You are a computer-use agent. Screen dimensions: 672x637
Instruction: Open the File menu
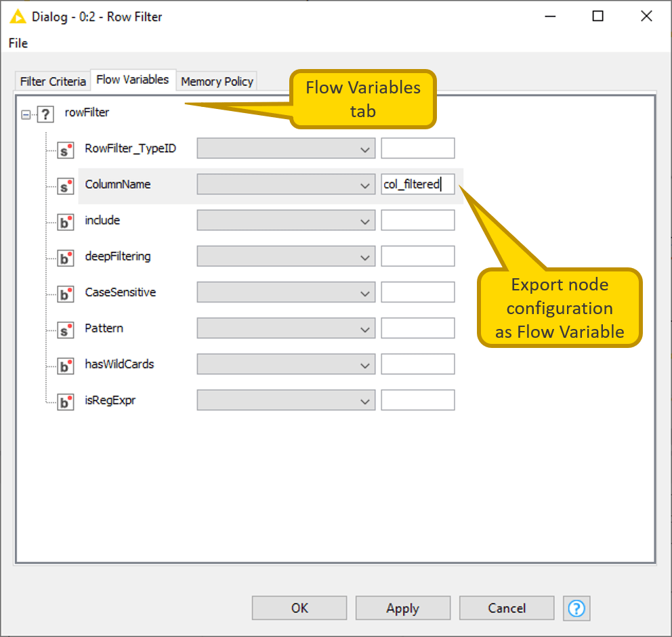(17, 43)
